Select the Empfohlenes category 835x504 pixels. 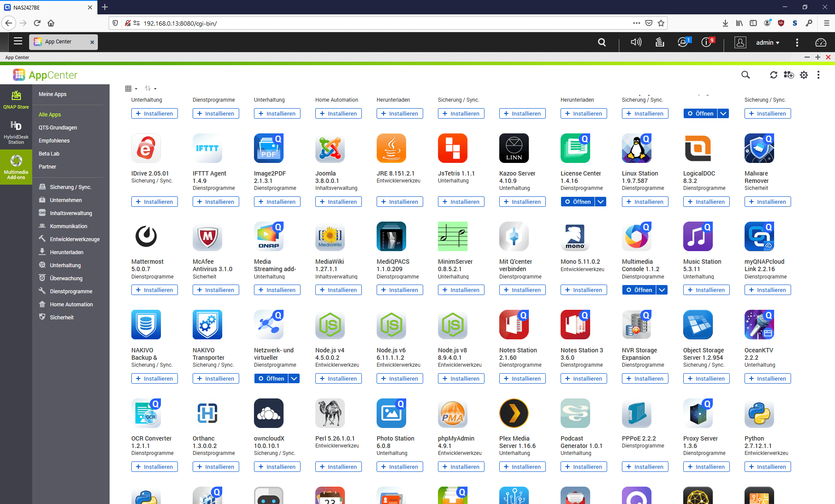(54, 140)
